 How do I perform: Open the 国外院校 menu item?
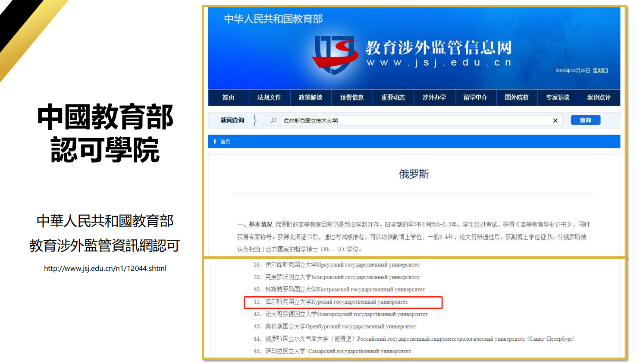[517, 97]
